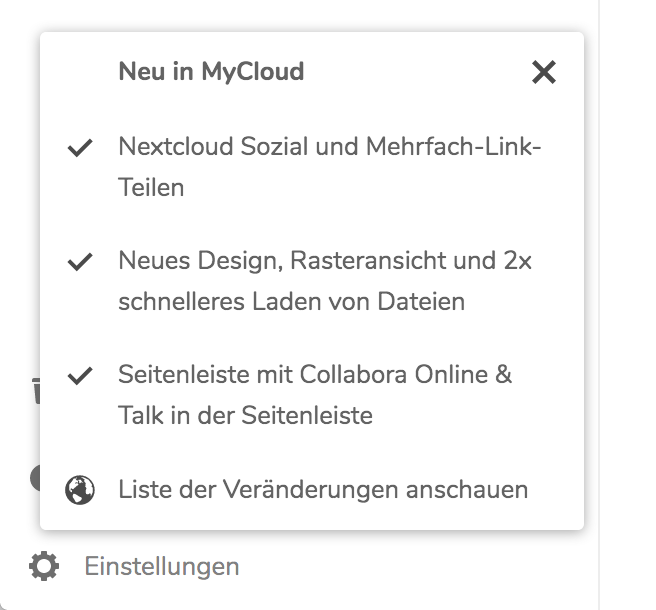Image resolution: width=656 pixels, height=610 pixels.
Task: Click schnelleres Laden von Dateien text line
Action: point(291,301)
